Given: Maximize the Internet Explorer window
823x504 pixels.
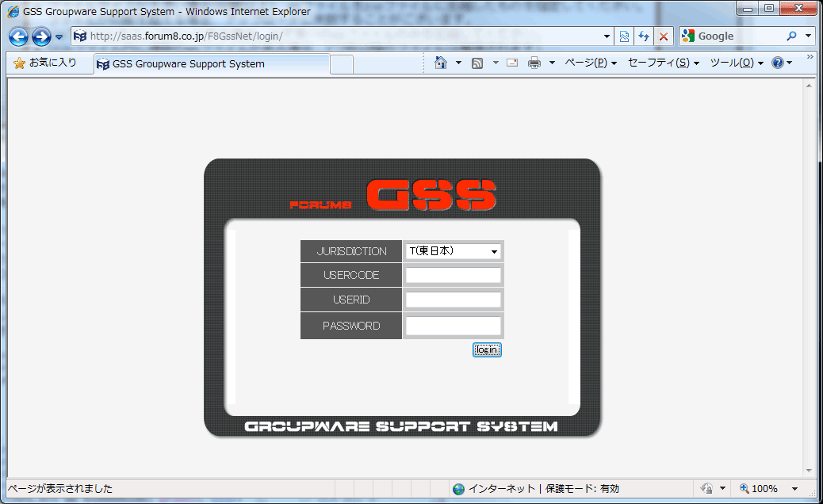Looking at the screenshot, I should tap(769, 9).
